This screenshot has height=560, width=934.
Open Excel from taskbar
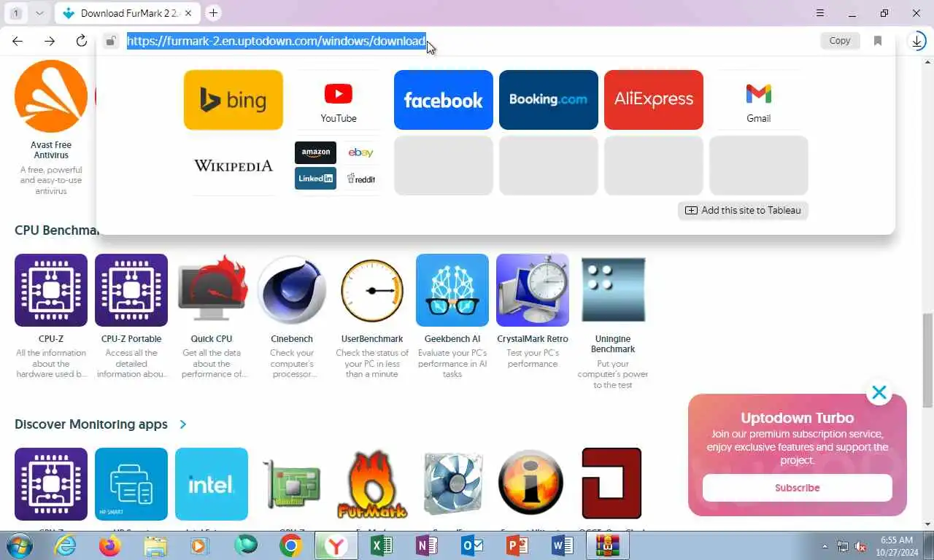[x=382, y=545]
